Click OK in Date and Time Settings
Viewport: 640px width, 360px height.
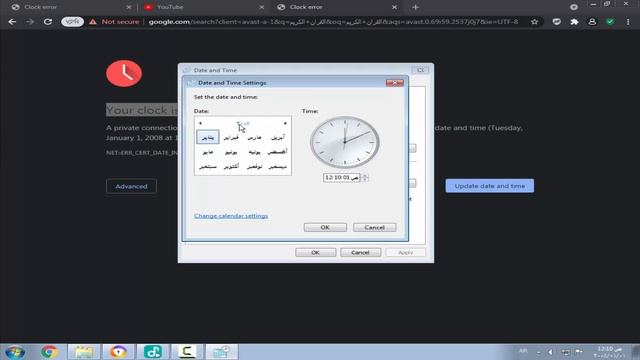[x=325, y=227]
